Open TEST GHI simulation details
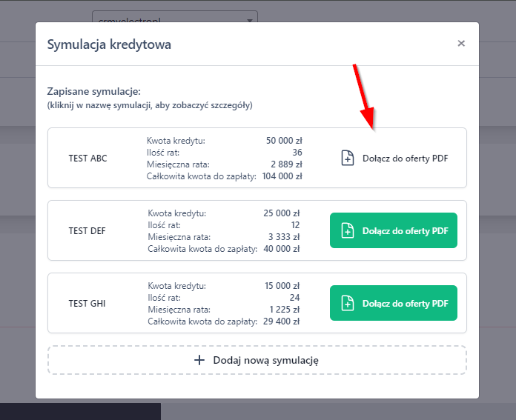Viewport: 516px width, 420px height. click(87, 304)
